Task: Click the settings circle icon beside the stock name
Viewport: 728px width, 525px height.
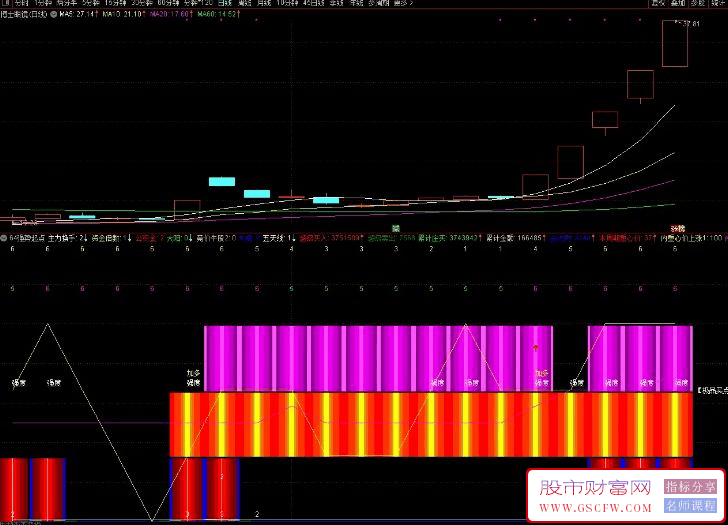Action: point(52,16)
